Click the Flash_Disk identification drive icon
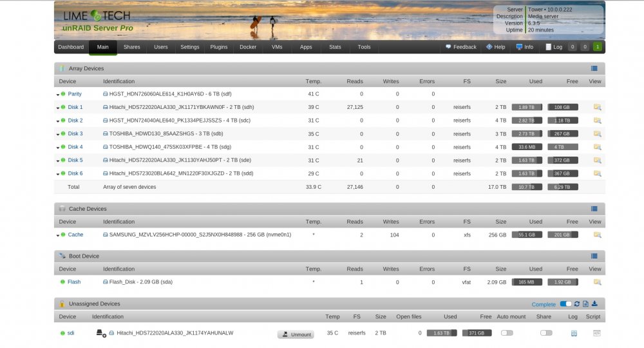The height and width of the screenshot is (348, 644). click(105, 282)
